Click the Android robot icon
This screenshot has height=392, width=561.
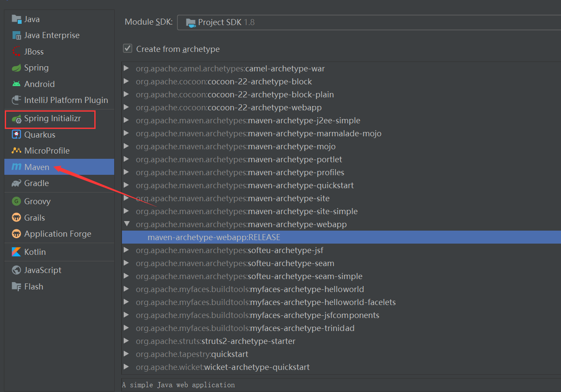point(16,84)
